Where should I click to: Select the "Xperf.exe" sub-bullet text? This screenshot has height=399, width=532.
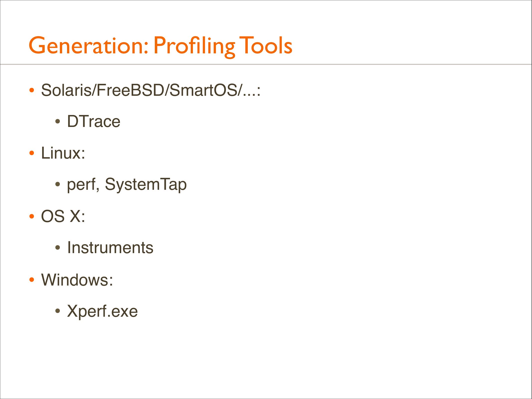click(x=102, y=311)
